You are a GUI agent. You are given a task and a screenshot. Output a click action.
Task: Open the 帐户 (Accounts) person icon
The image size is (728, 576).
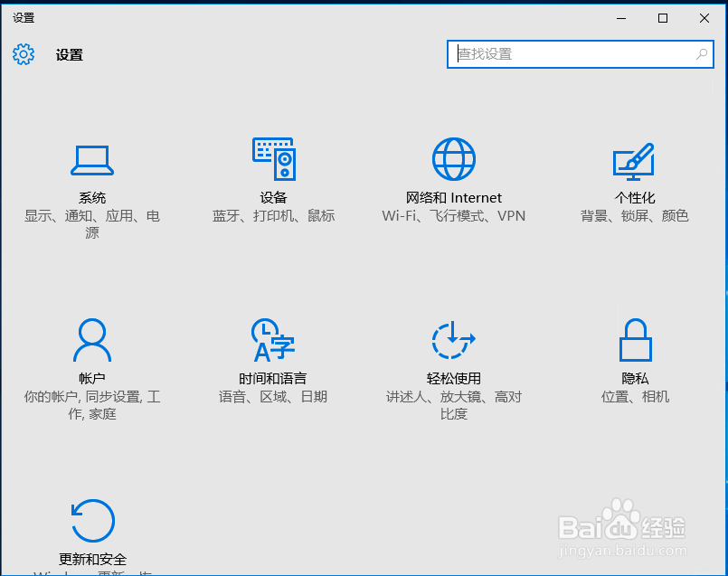tap(91, 339)
